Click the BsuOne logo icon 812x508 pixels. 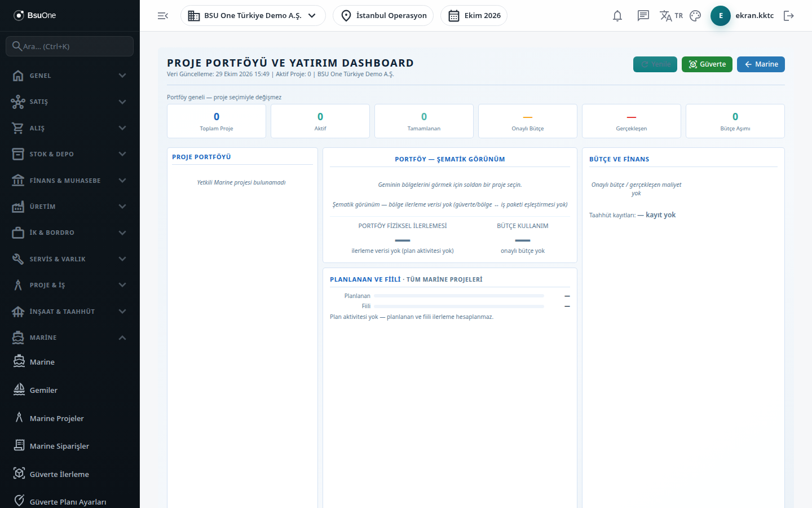point(19,15)
